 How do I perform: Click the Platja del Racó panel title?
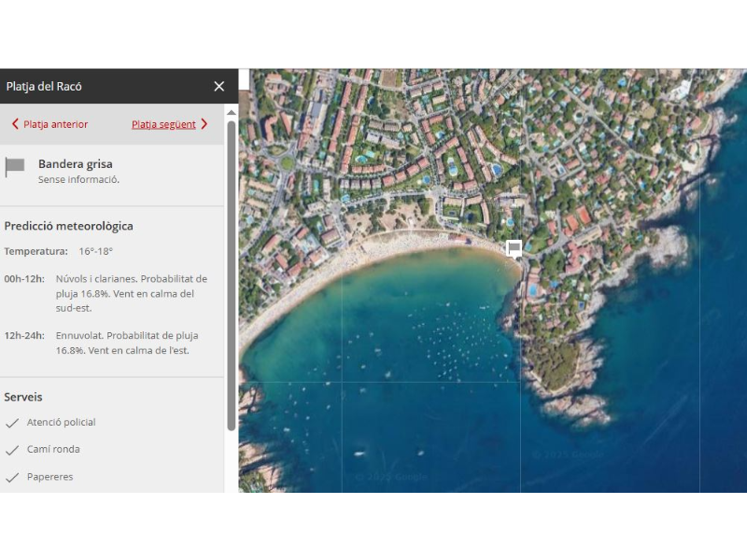(44, 87)
